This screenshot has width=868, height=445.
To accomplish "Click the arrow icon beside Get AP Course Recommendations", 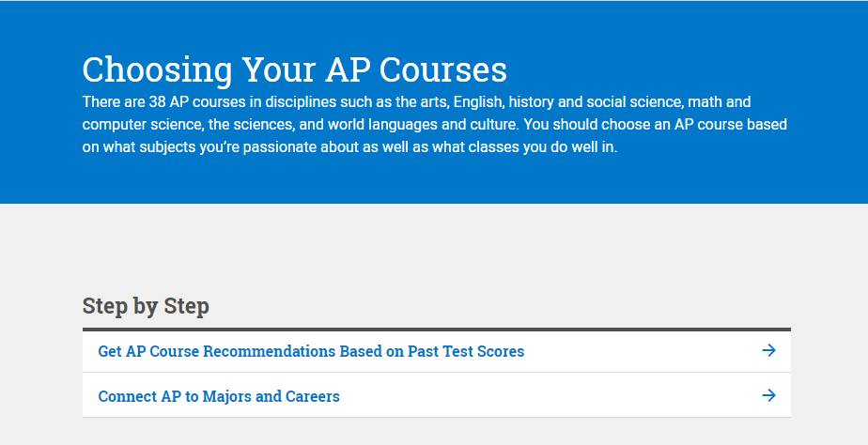I will pos(768,350).
